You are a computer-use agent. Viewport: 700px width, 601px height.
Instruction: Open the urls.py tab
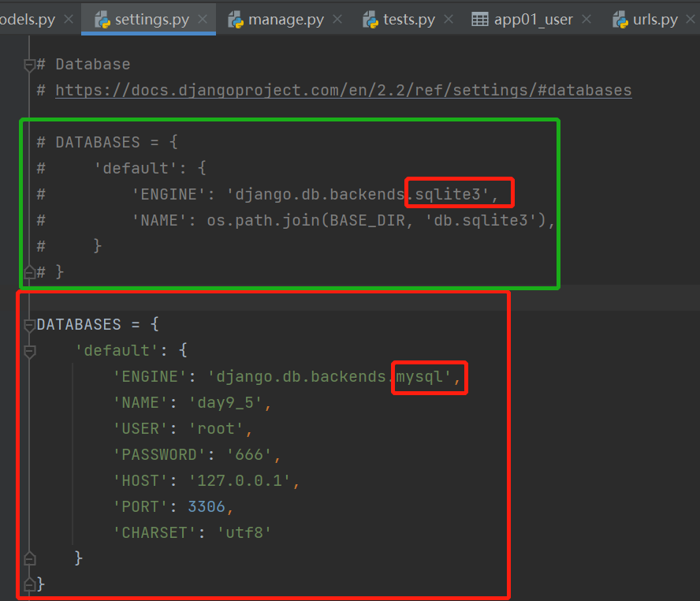(655, 19)
